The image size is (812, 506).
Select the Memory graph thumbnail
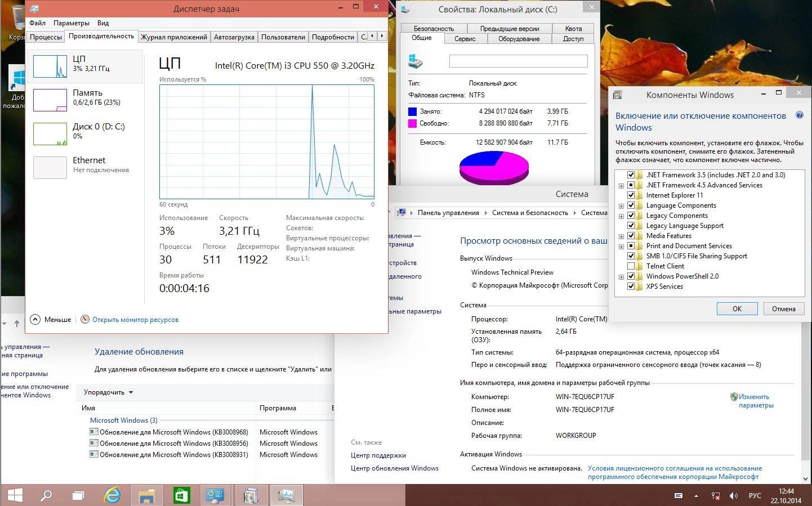click(50, 100)
